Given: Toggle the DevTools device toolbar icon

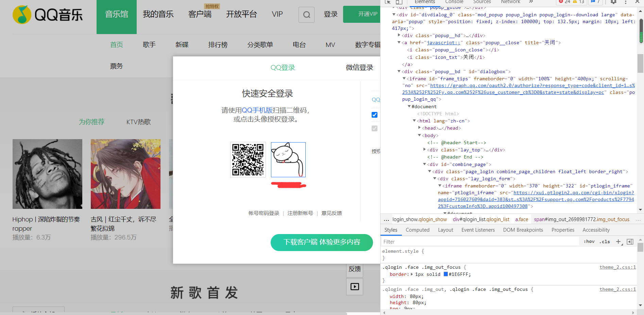Looking at the screenshot, I should tap(399, 2).
